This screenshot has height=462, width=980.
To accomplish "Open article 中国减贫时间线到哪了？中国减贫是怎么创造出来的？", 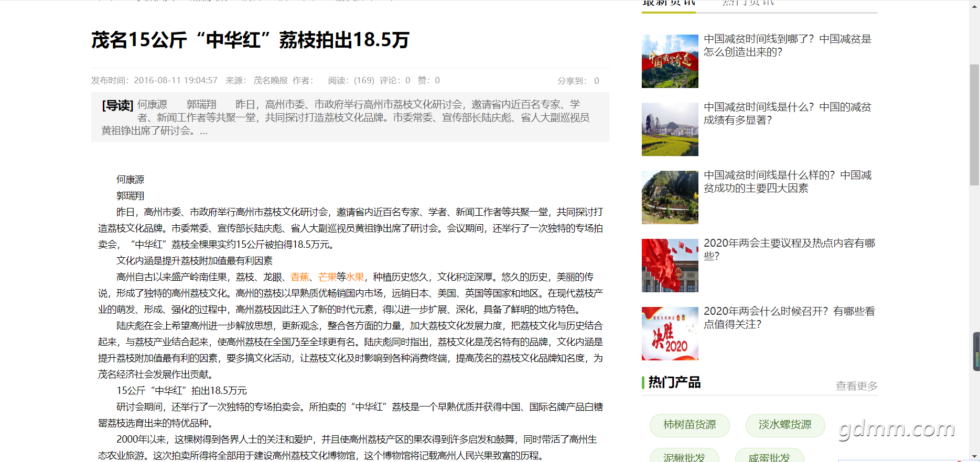I will click(x=787, y=46).
